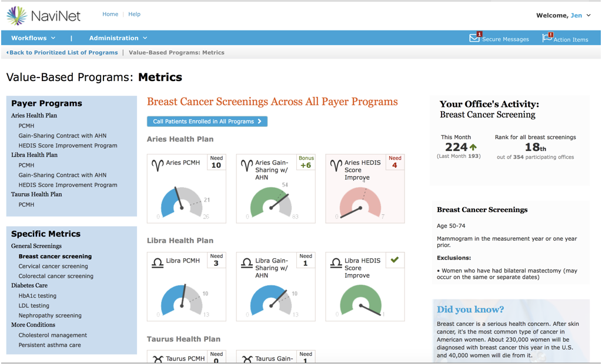Open the Workflows dropdown menu
Screen dimensions: 602x364
point(33,38)
